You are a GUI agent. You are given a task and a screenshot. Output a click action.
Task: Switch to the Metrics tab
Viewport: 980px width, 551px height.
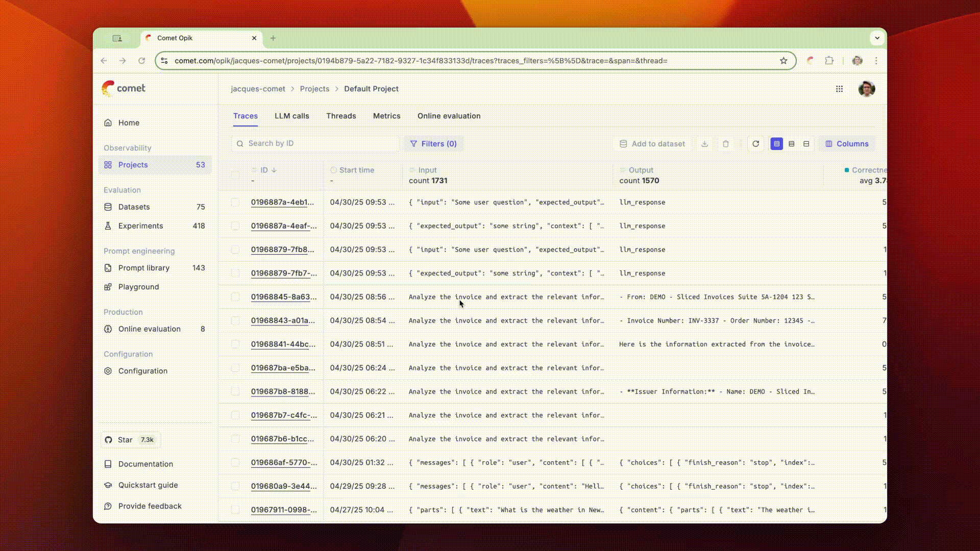(386, 116)
